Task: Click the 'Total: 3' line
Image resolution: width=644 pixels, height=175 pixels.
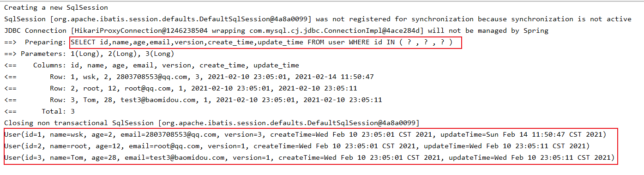Action: (39, 111)
